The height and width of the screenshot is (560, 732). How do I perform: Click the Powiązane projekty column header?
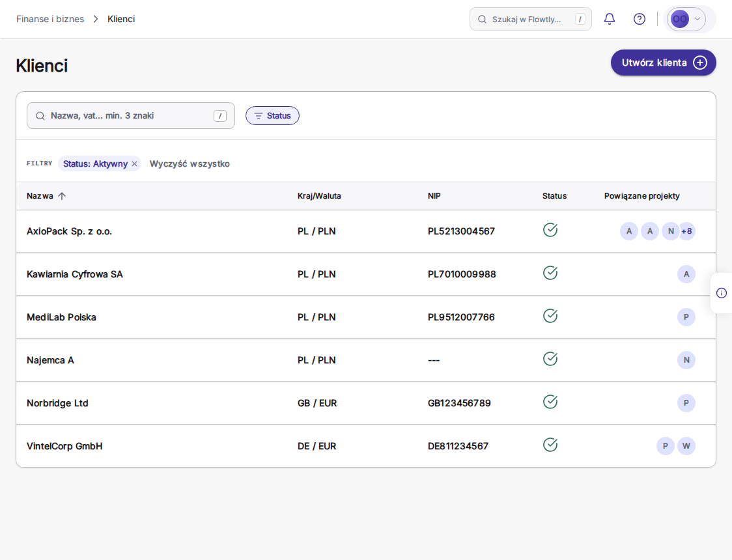642,196
